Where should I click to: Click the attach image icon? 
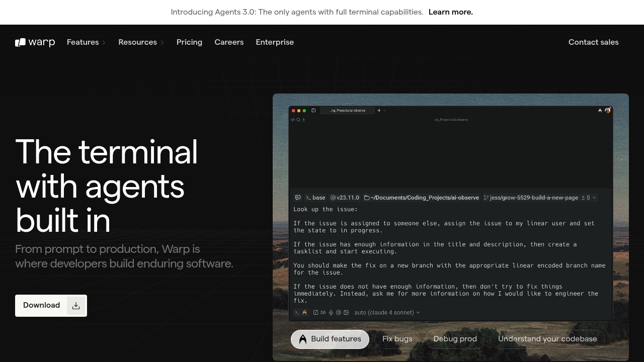point(346,313)
